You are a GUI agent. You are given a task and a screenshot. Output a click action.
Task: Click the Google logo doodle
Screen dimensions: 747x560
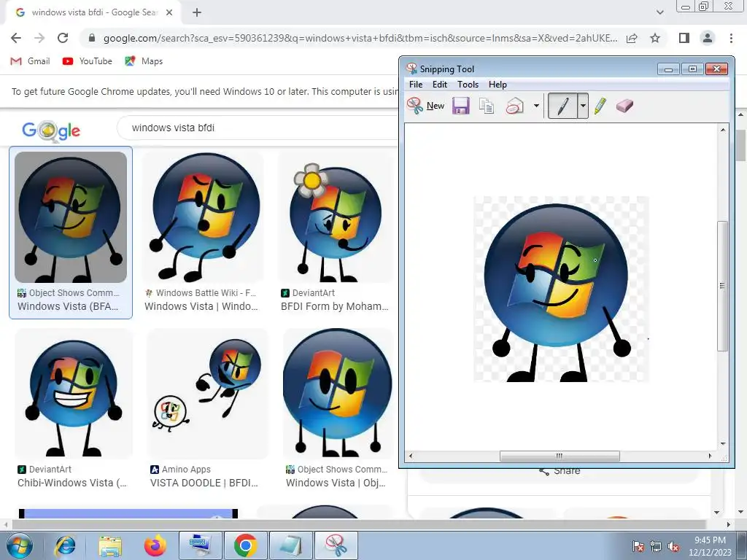coord(51,130)
